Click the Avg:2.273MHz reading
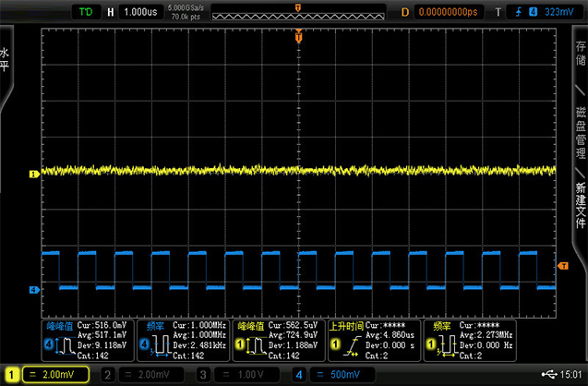The width and height of the screenshot is (588, 386). (x=486, y=335)
